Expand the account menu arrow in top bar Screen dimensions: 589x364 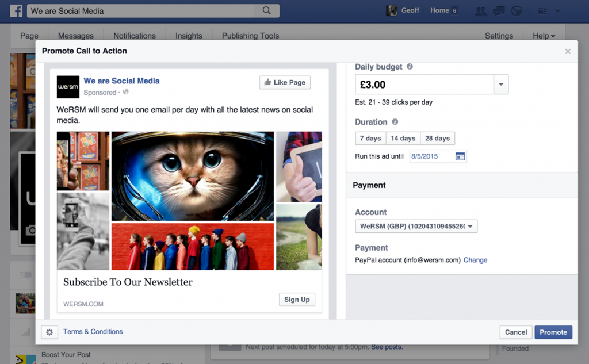tap(557, 11)
